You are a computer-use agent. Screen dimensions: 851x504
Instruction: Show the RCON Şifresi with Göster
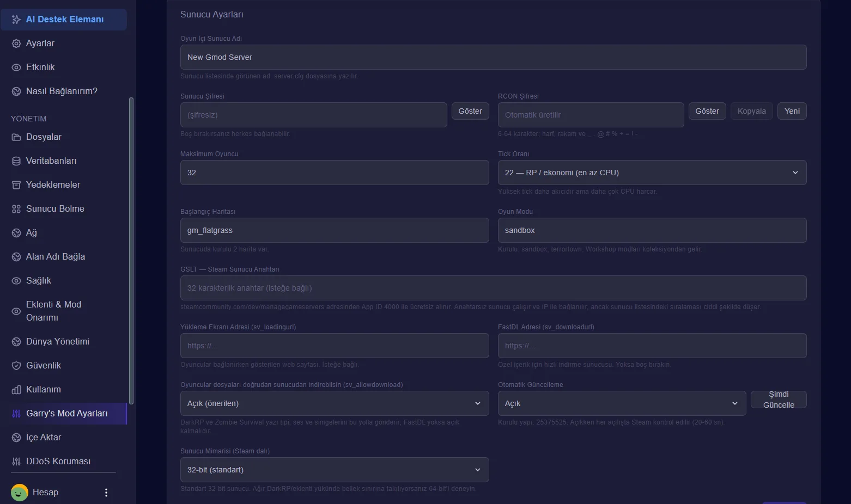click(707, 111)
